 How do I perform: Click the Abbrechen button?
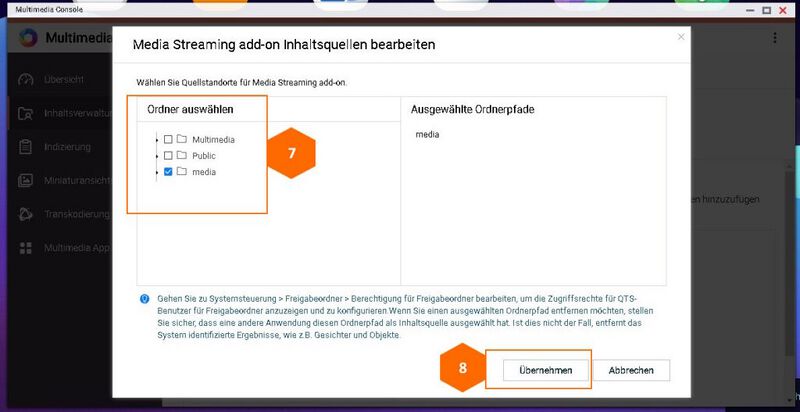[631, 370]
